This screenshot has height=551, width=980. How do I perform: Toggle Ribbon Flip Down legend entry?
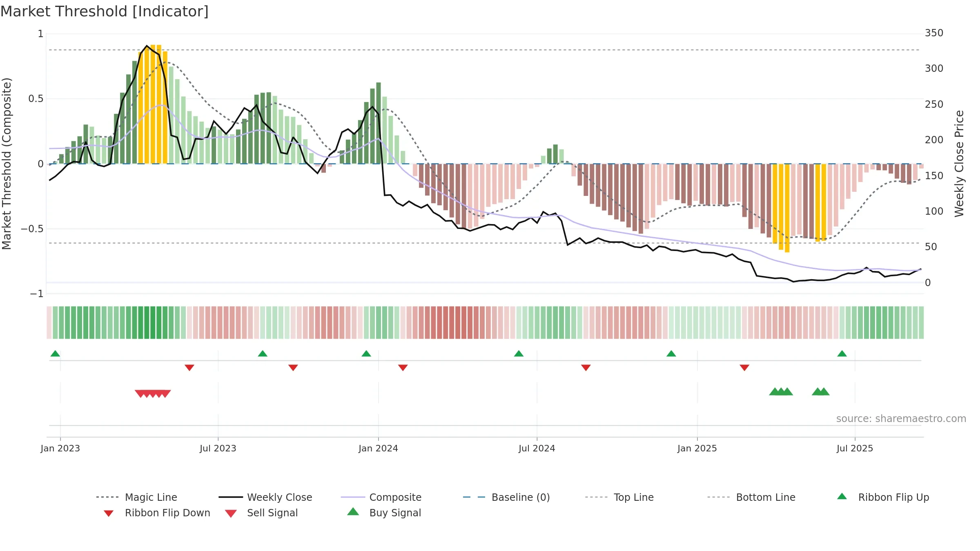[157, 513]
